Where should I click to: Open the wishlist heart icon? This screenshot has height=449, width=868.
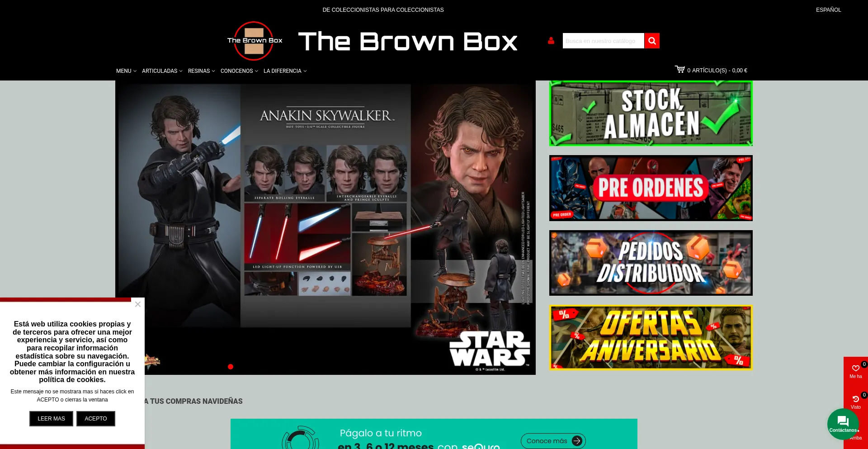point(855,368)
